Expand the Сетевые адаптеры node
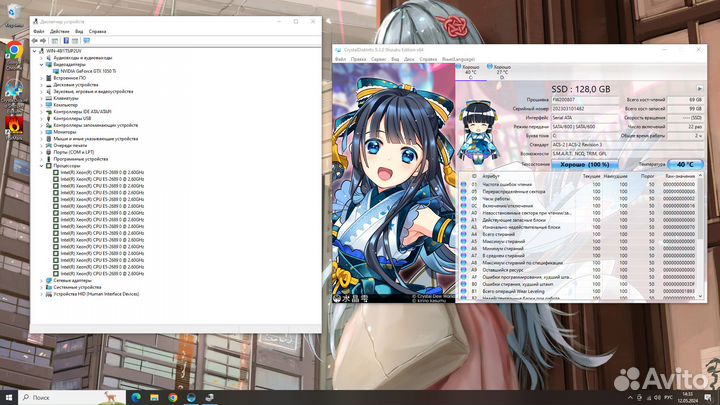720x405 pixels. click(x=41, y=280)
